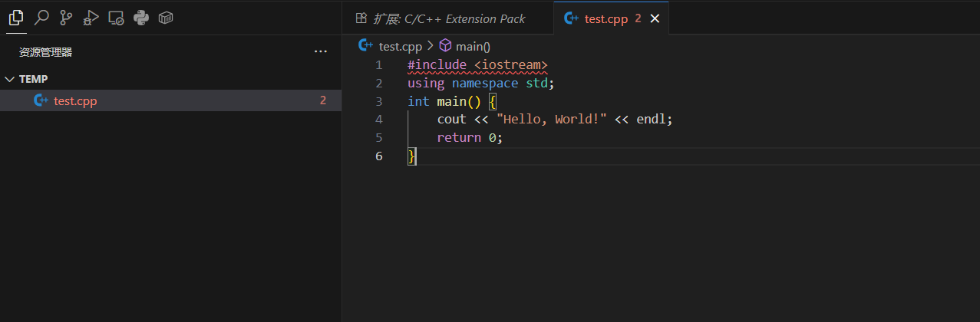Click the error count badge on test.cpp row
The width and height of the screenshot is (980, 322).
pos(323,100)
